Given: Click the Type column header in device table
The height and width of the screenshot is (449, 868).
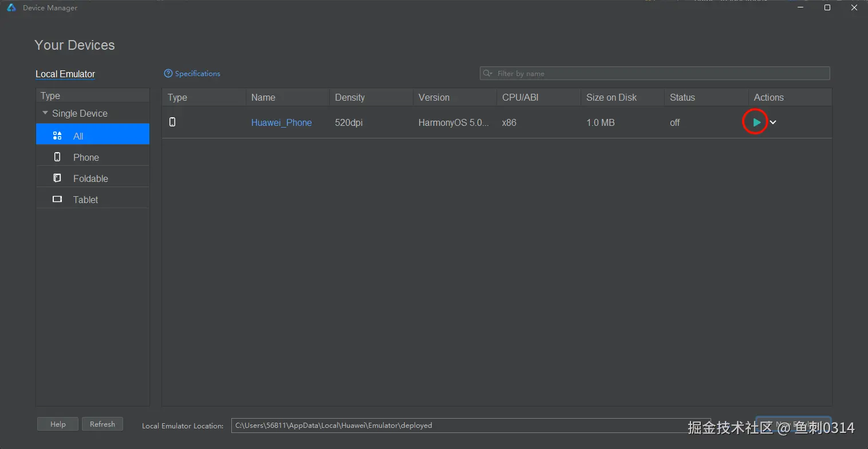Looking at the screenshot, I should coord(204,97).
